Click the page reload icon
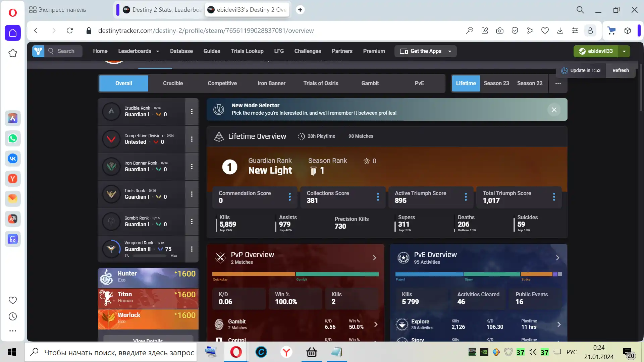 [70, 31]
